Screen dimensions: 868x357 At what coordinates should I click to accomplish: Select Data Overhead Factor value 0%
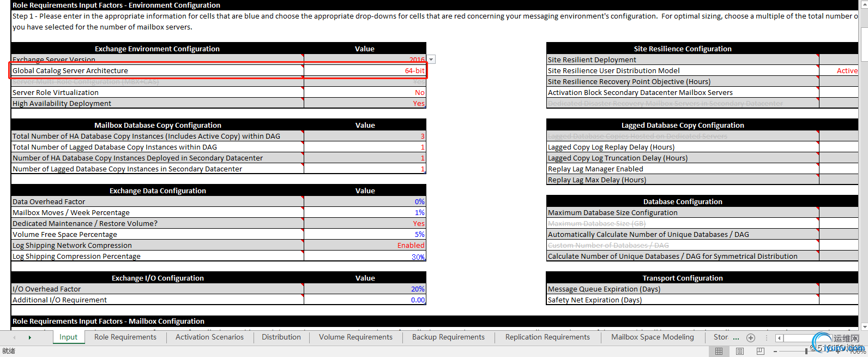(x=365, y=201)
